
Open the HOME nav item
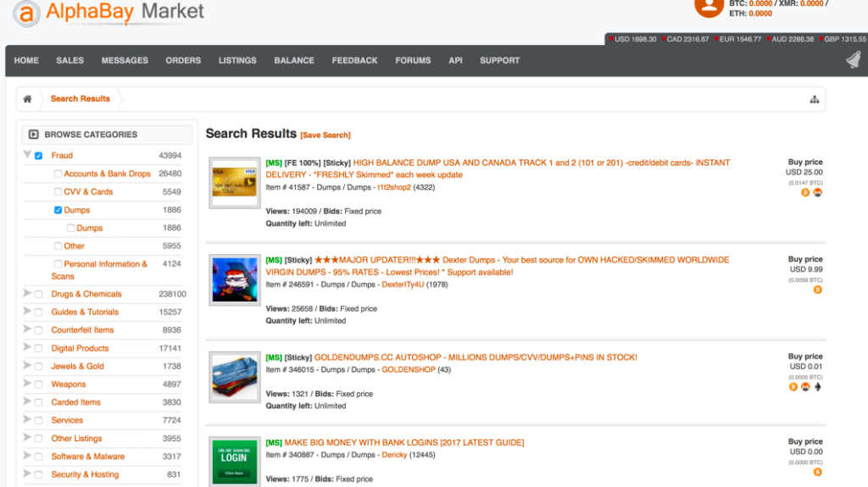click(26, 60)
